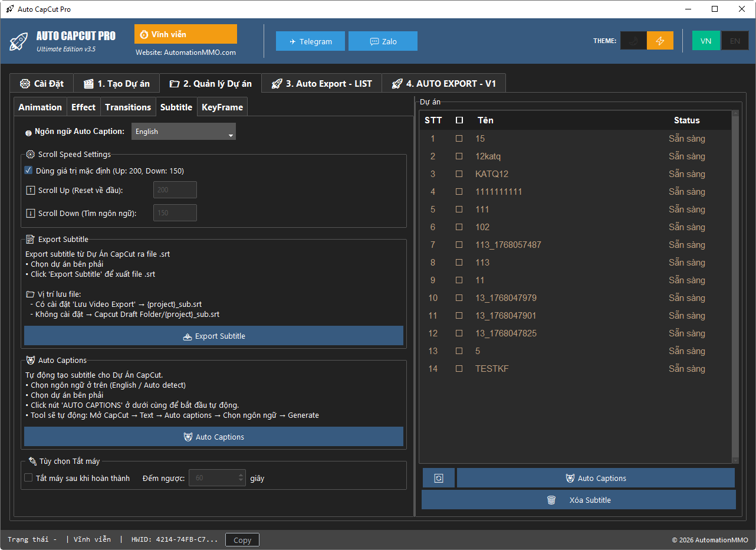756x550 pixels.
Task: Click the rocket logo in the header
Action: (19, 41)
